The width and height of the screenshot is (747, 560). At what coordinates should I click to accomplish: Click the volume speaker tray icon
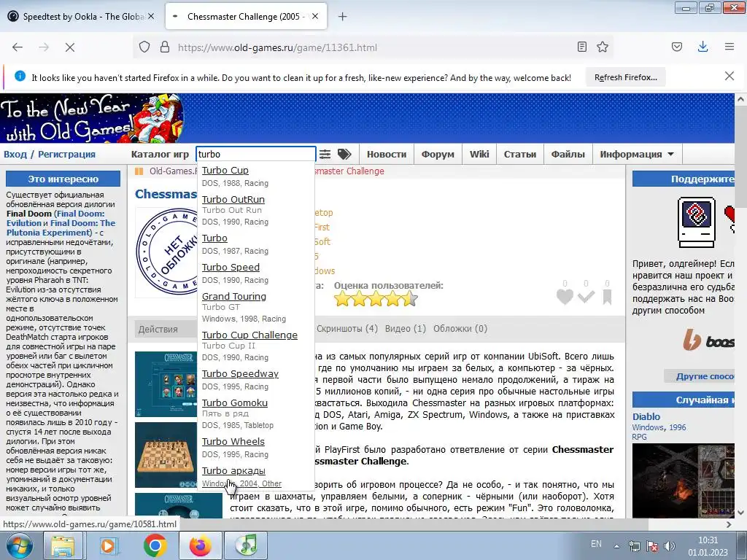[670, 546]
